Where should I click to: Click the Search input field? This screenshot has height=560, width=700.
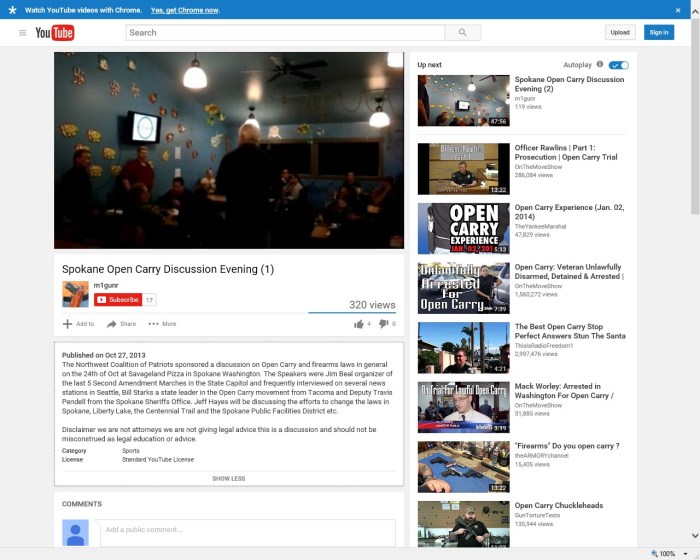pyautogui.click(x=285, y=33)
